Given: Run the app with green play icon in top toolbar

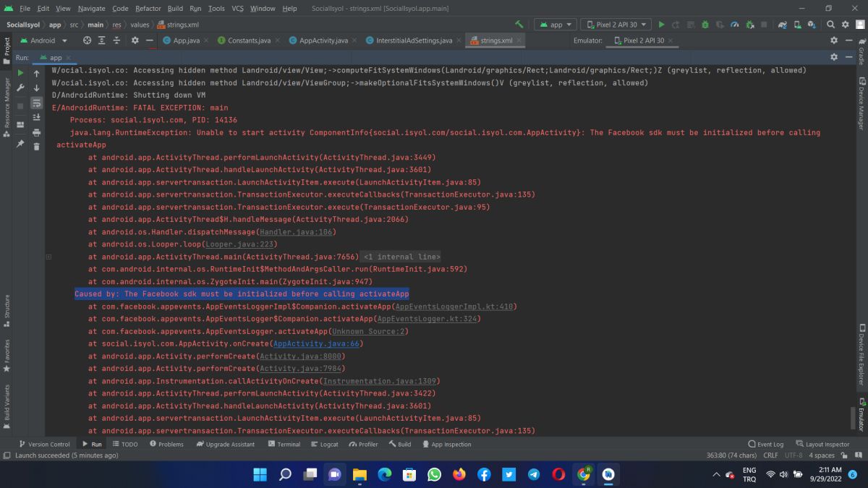Looking at the screenshot, I should [x=661, y=25].
